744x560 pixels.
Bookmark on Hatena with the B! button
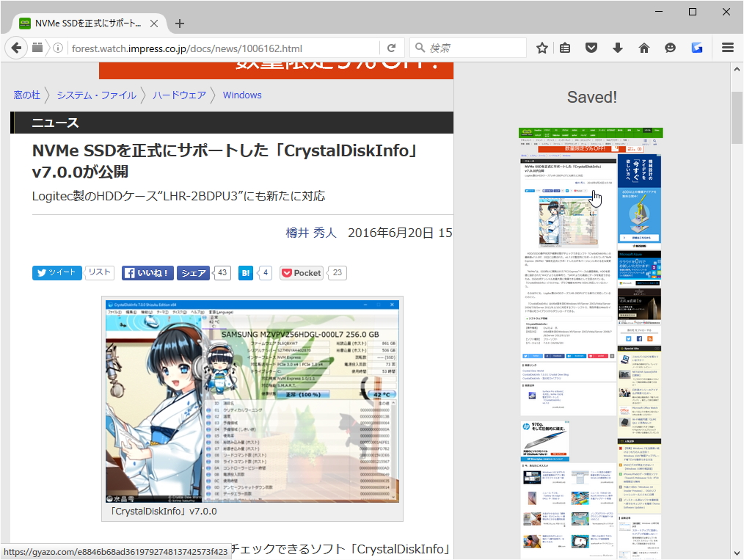pos(245,272)
